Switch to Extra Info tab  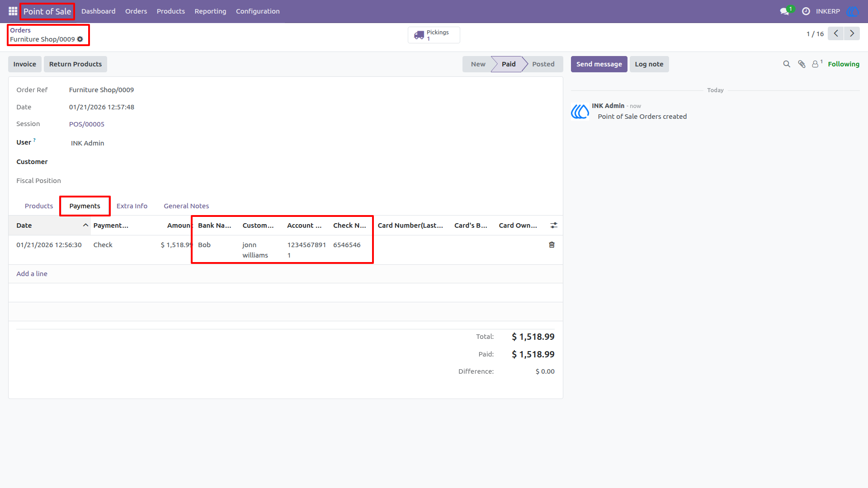point(132,206)
